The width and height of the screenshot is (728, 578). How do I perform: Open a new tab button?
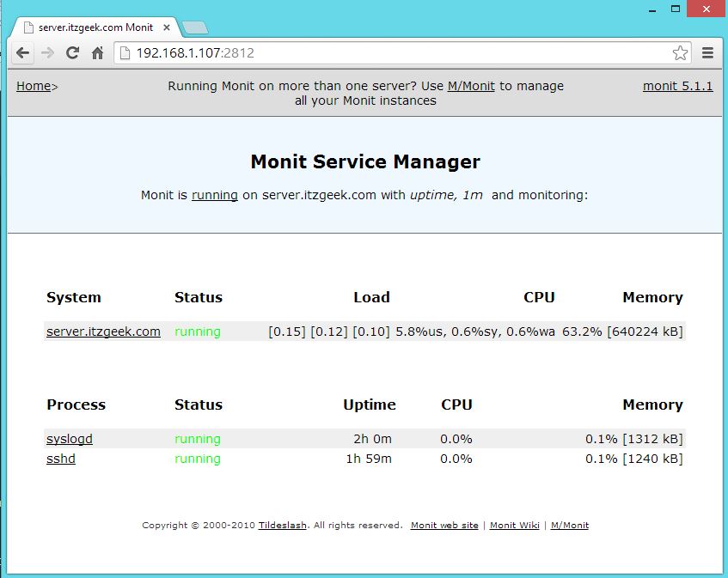[195, 27]
